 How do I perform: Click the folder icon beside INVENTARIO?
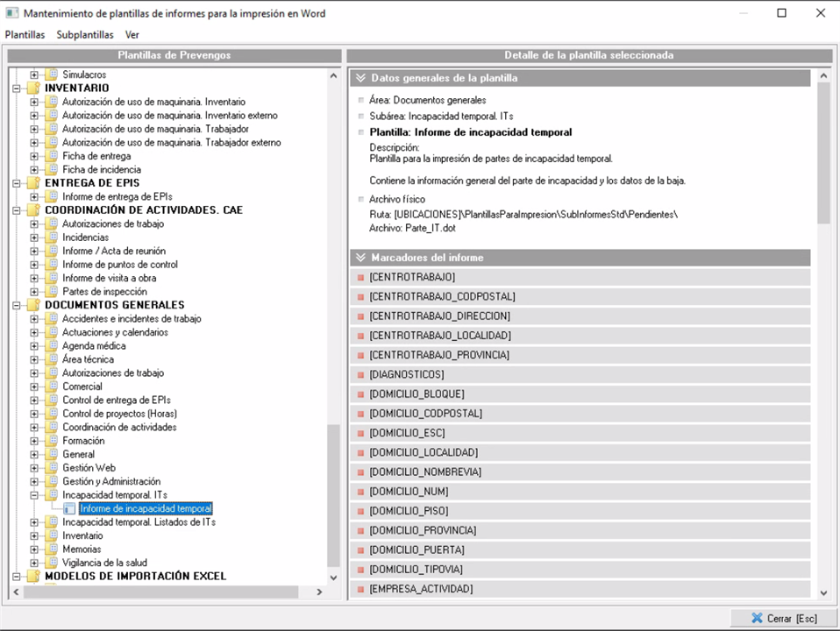coord(33,89)
